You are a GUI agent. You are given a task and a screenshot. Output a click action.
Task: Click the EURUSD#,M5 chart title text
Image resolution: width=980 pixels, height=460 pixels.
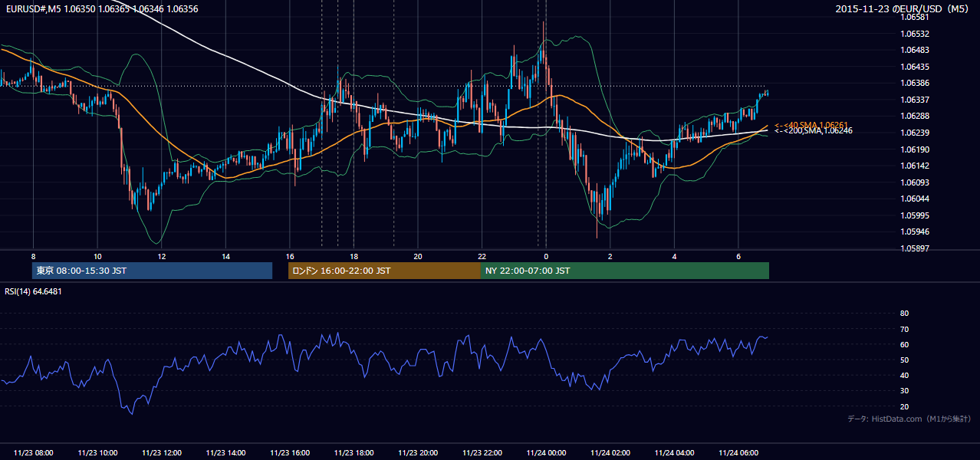(x=100, y=8)
